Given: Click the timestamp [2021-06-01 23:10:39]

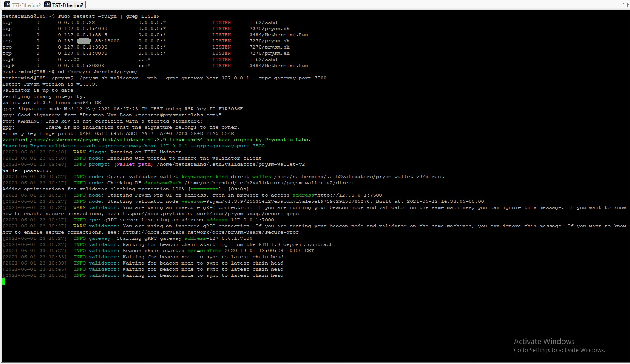Looking at the screenshot, I should click(x=35, y=263).
